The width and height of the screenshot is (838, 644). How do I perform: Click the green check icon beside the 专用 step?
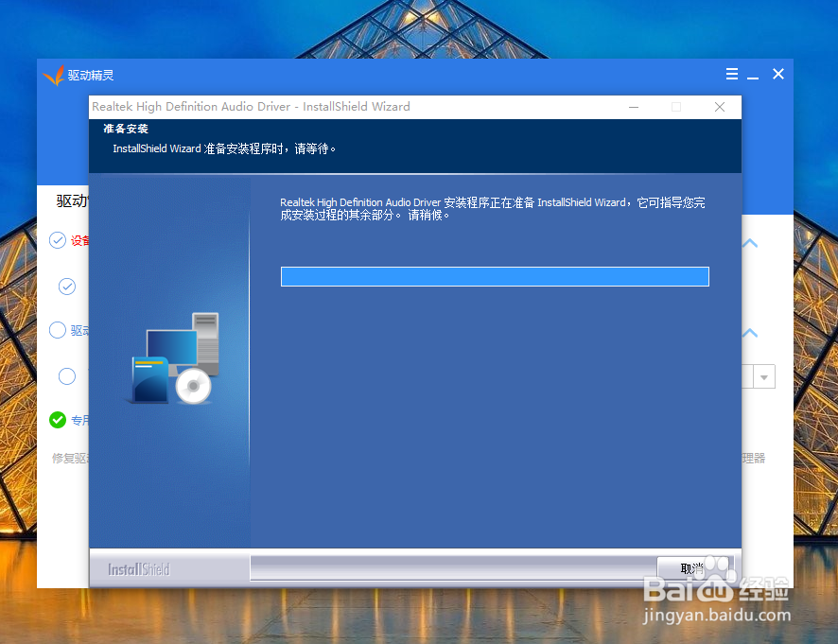click(60, 420)
